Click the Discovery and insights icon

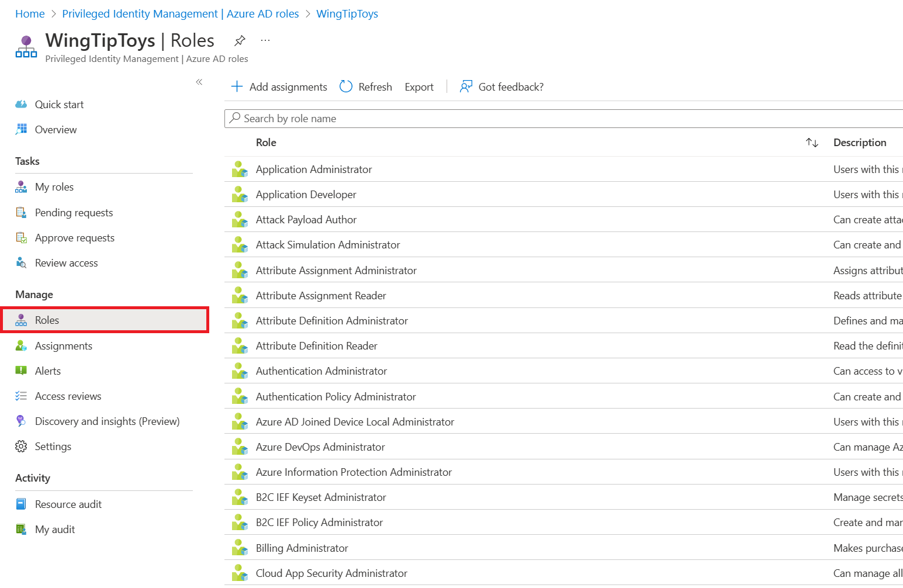21,421
